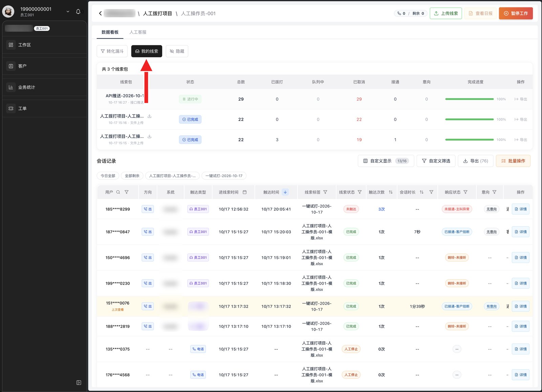
Task: Export the API推送 lead package
Action: coord(521,99)
